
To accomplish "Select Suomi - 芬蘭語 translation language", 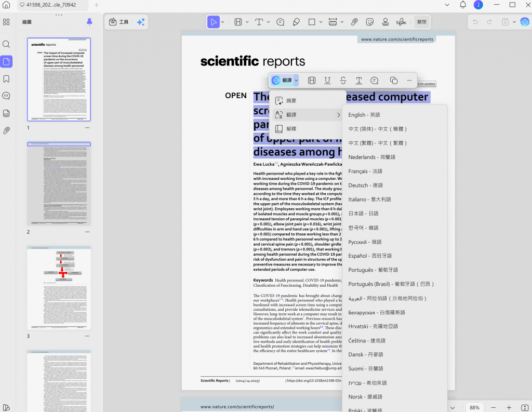I will click(x=395, y=368).
